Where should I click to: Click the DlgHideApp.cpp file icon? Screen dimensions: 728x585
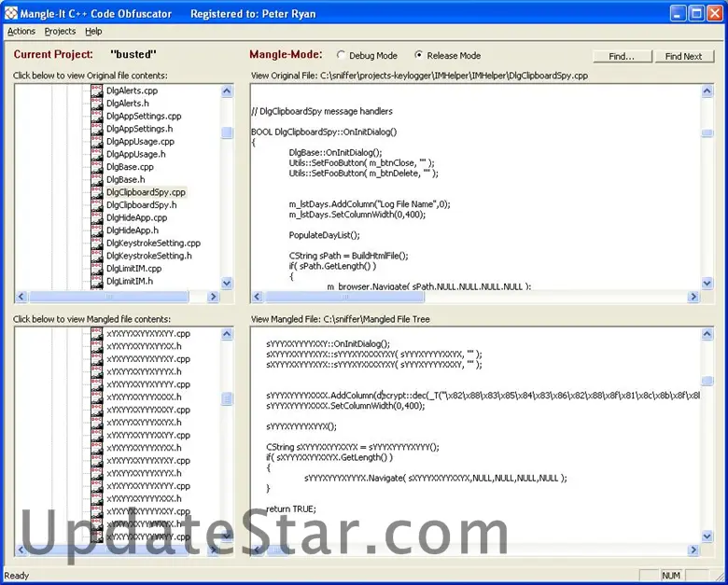click(96, 217)
